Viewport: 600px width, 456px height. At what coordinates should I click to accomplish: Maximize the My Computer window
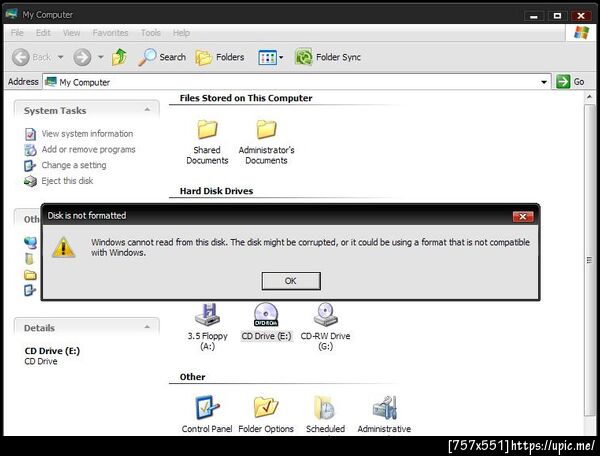point(557,16)
